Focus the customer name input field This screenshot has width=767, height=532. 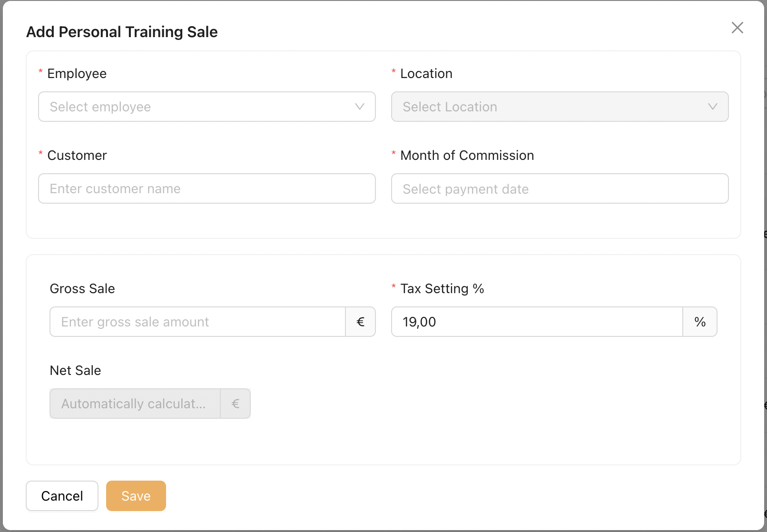206,188
